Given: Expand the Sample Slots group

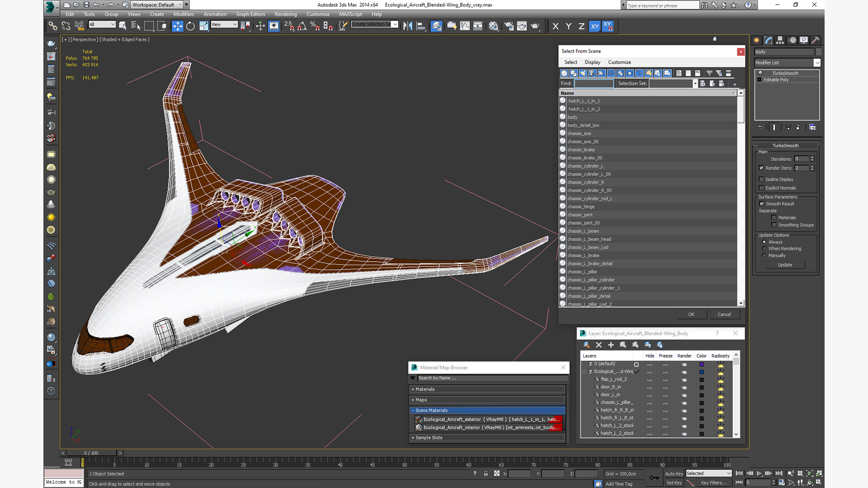Looking at the screenshot, I should [x=487, y=438].
